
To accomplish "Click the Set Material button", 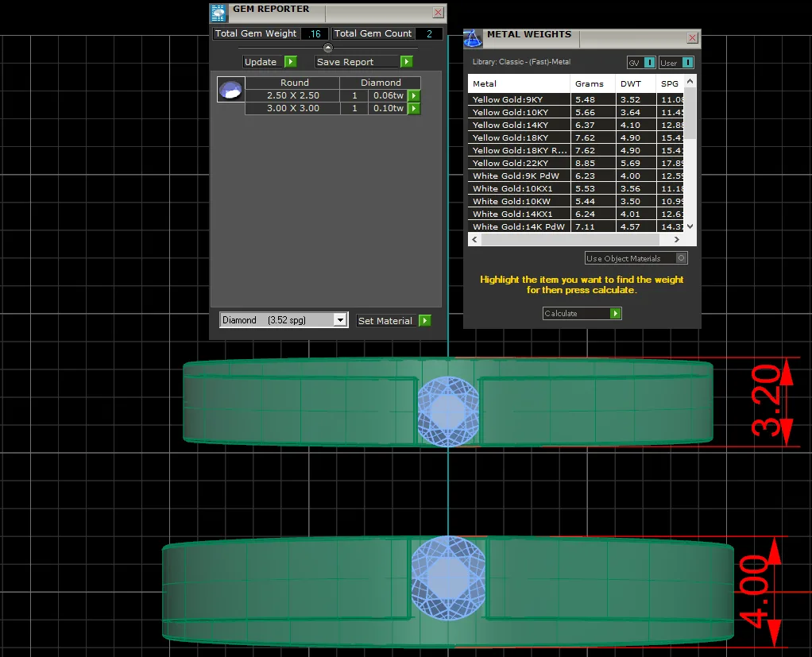I will pos(393,320).
